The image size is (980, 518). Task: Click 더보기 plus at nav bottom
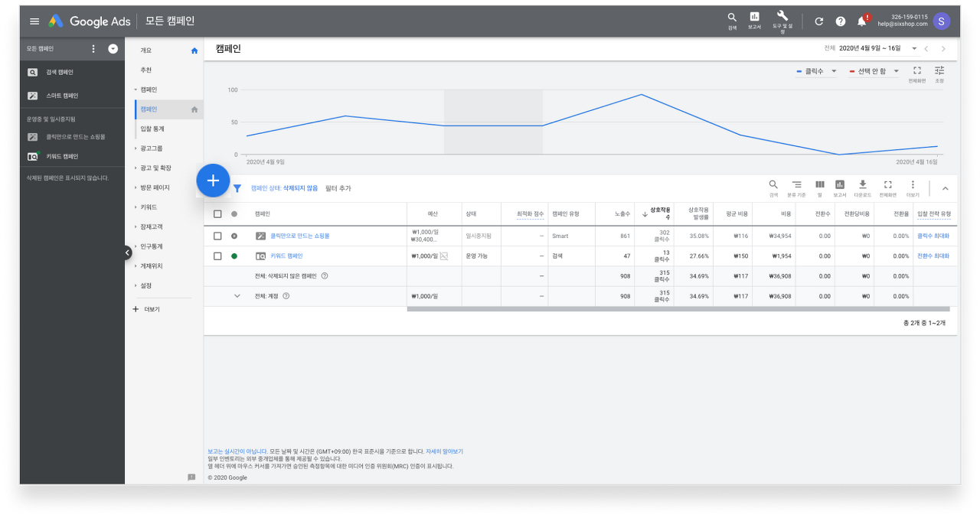[145, 309]
